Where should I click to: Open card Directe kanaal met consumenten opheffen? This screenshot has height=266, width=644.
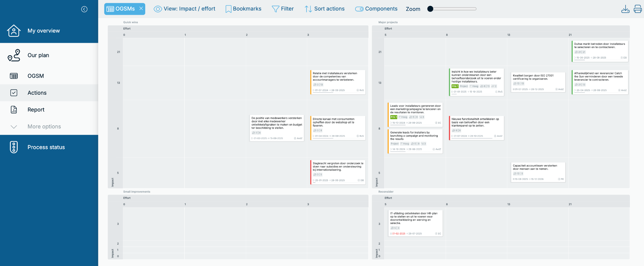coord(338,128)
